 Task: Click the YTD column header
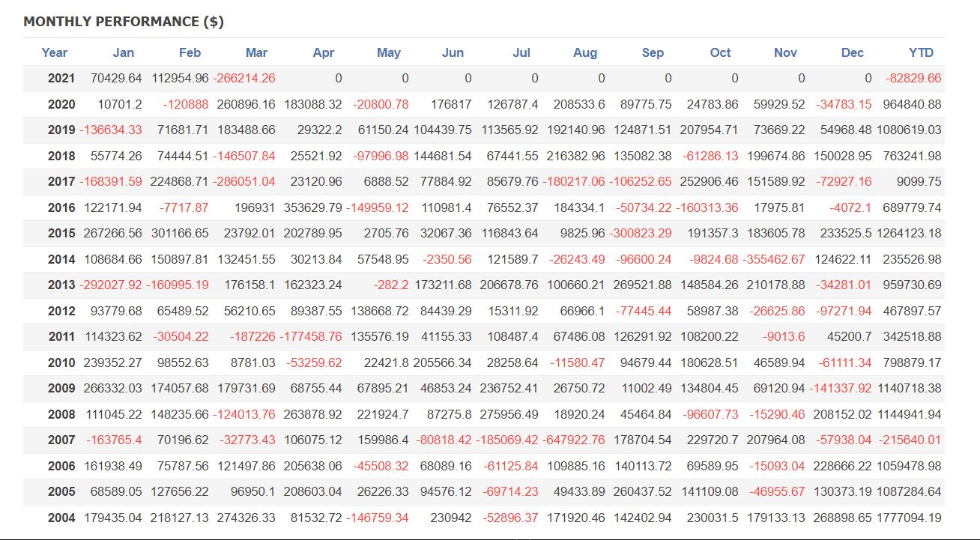click(921, 52)
